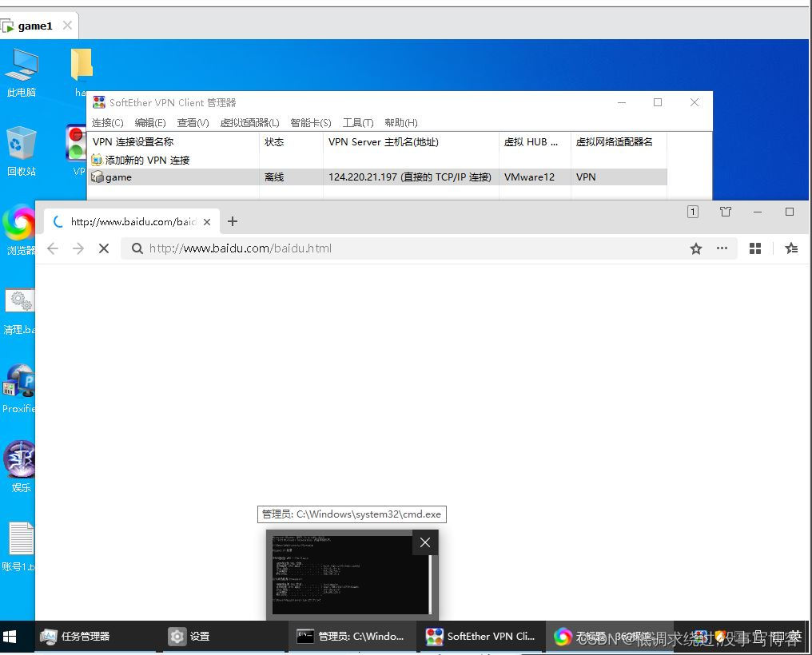Screen dimensions: 812x655
Task: Switch to 360 browser taskbar button
Action: coord(608,637)
